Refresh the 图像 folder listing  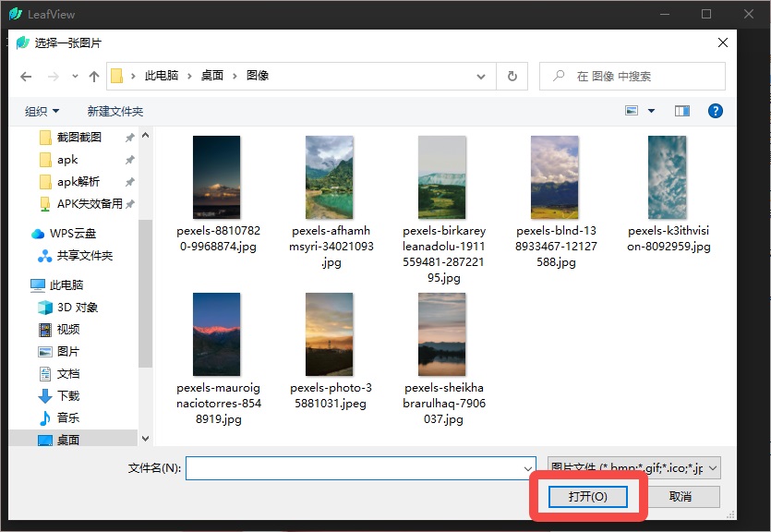pyautogui.click(x=512, y=77)
